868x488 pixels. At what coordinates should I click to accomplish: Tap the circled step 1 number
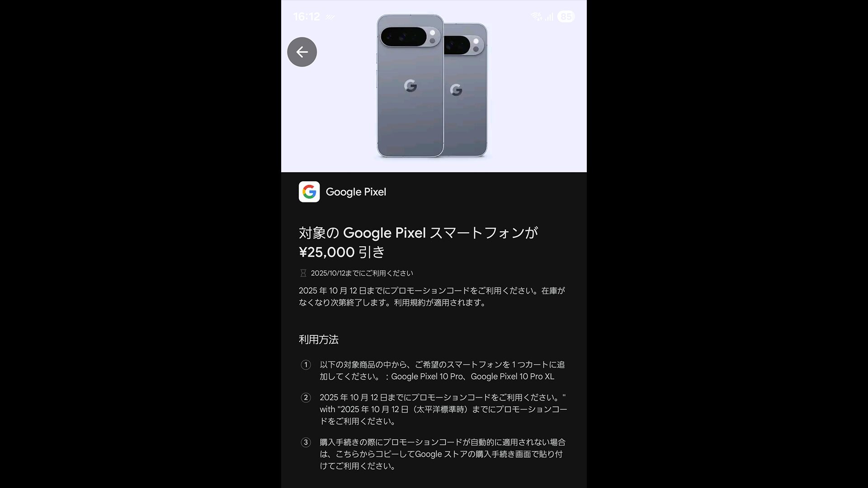306,365
